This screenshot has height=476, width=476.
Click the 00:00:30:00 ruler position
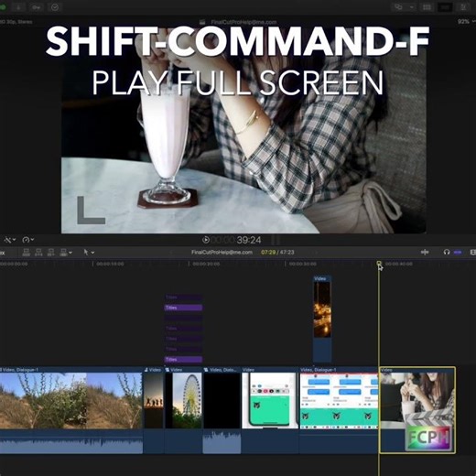coord(303,264)
